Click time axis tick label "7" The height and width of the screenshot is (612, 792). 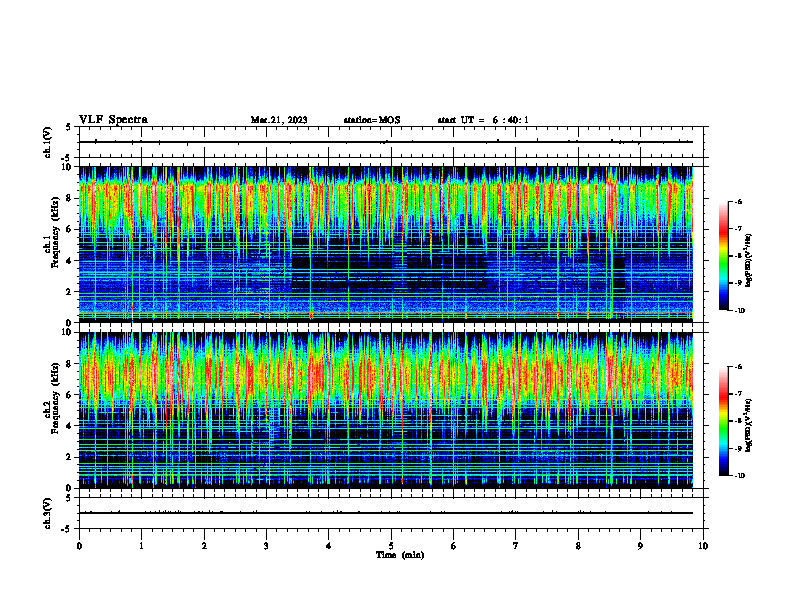point(516,546)
